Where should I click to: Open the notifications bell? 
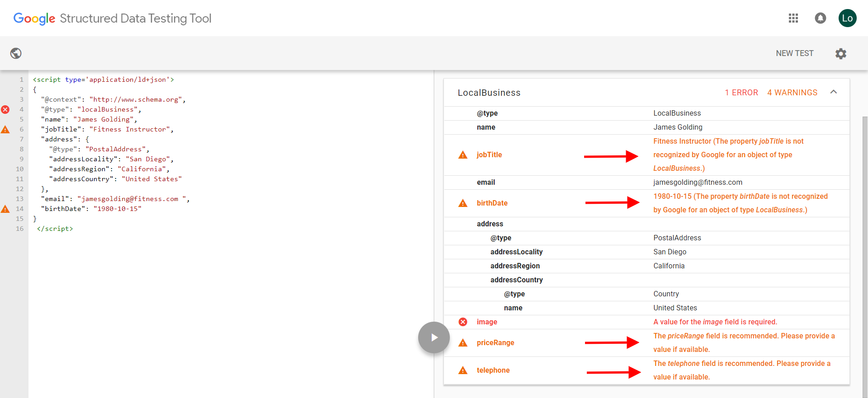[821, 18]
